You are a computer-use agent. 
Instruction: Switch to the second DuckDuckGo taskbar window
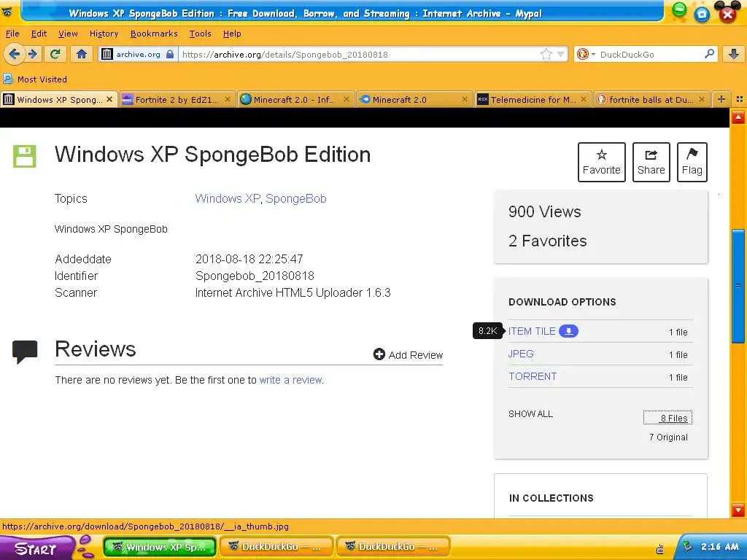[x=393, y=547]
